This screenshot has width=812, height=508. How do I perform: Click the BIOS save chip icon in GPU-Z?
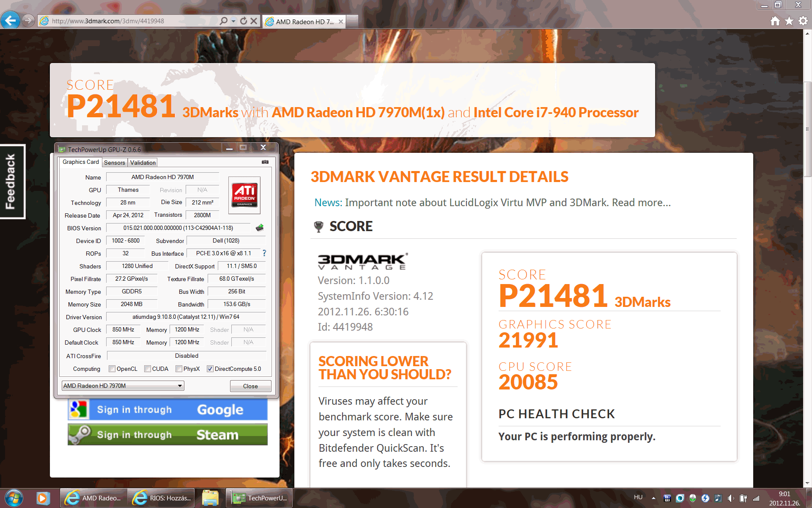pos(260,228)
